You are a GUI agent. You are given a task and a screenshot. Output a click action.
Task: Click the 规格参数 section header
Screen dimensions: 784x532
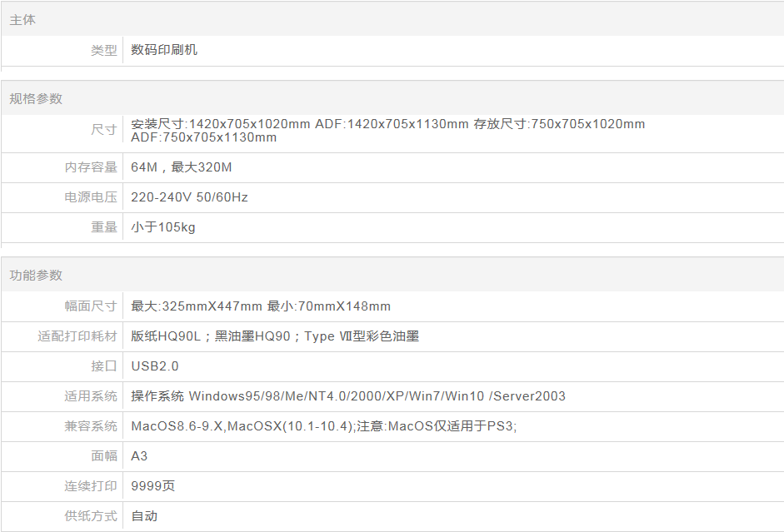36,99
